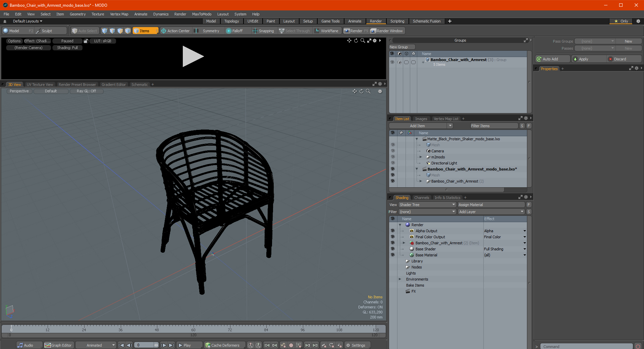Click Play in timeline controls
The width and height of the screenshot is (644, 349).
click(x=190, y=345)
